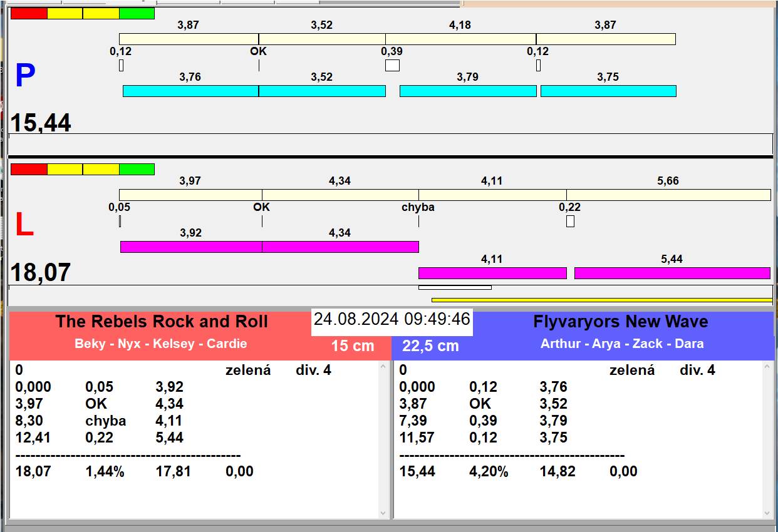Click the green start light in lane P
This screenshot has width=778, height=532.
click(137, 13)
